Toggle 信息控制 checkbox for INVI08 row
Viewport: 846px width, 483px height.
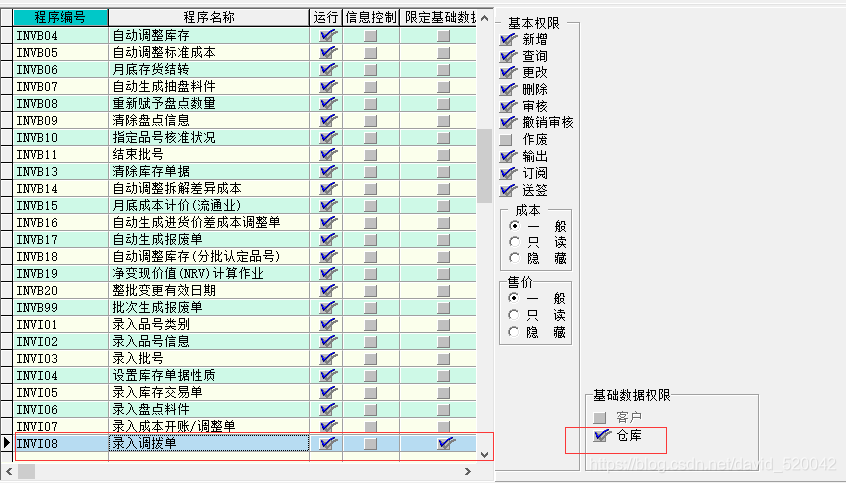click(371, 444)
